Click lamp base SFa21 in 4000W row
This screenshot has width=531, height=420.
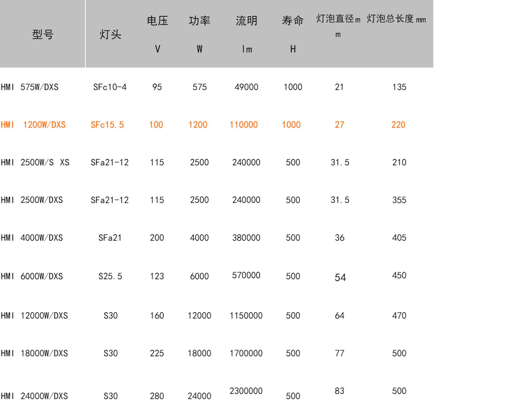click(110, 238)
